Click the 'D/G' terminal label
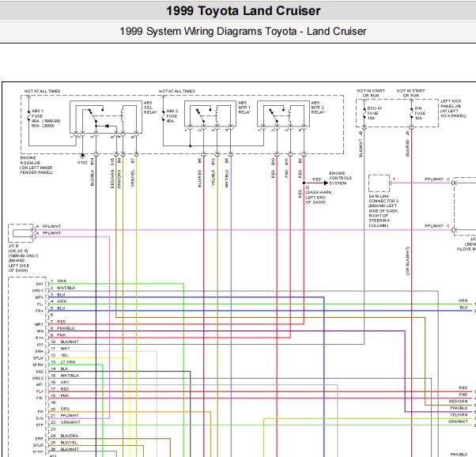Screen dimensions: 476x457 [x=40, y=418]
